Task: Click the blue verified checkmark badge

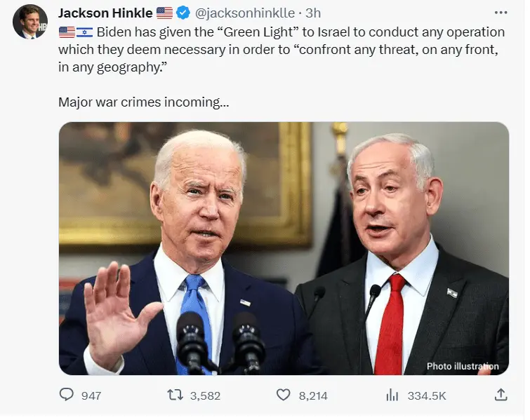Action: (x=183, y=13)
